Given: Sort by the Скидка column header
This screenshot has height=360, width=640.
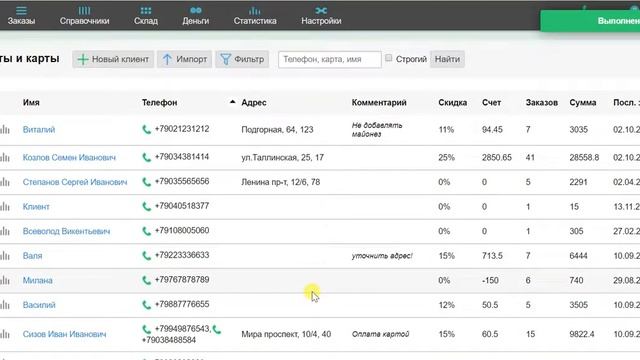Looking at the screenshot, I should click(x=452, y=102).
